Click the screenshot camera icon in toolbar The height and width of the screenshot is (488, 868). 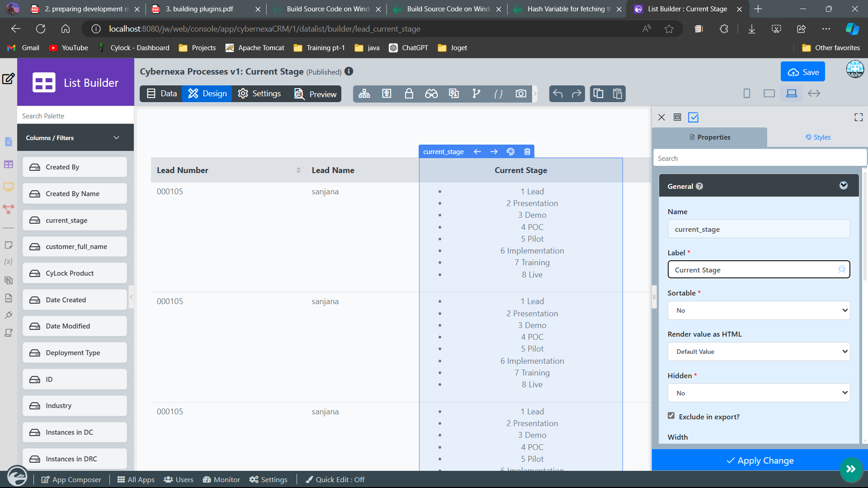(521, 94)
